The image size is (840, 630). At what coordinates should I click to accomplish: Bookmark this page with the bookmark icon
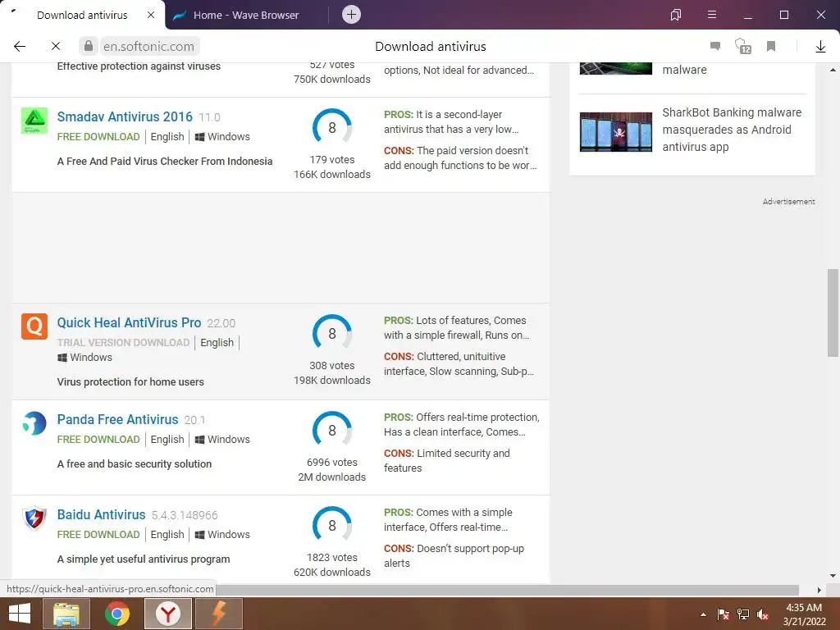tap(771, 47)
